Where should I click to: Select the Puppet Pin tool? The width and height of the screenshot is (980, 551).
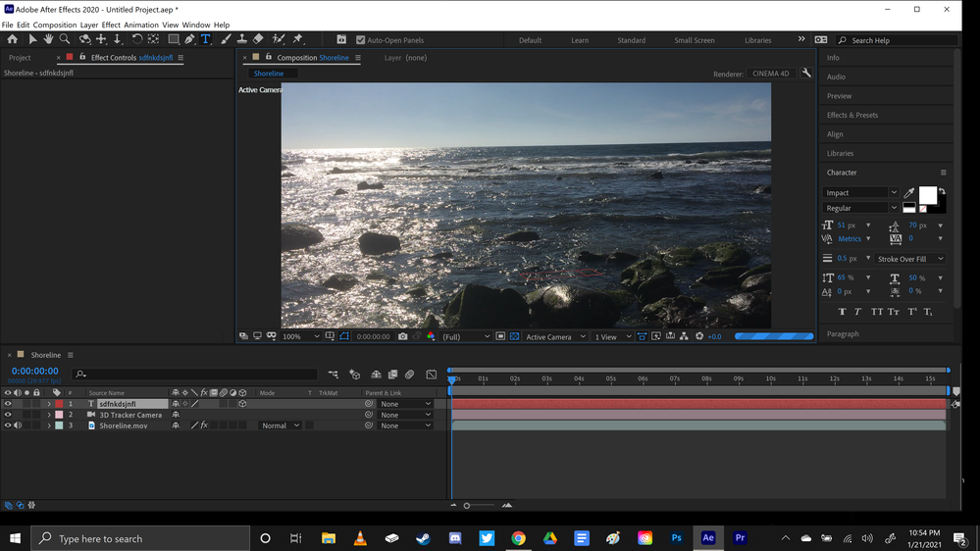(x=298, y=39)
